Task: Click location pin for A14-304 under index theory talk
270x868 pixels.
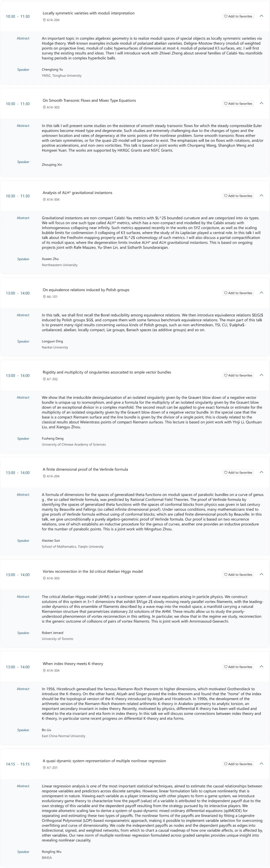Action: [x=44, y=671]
